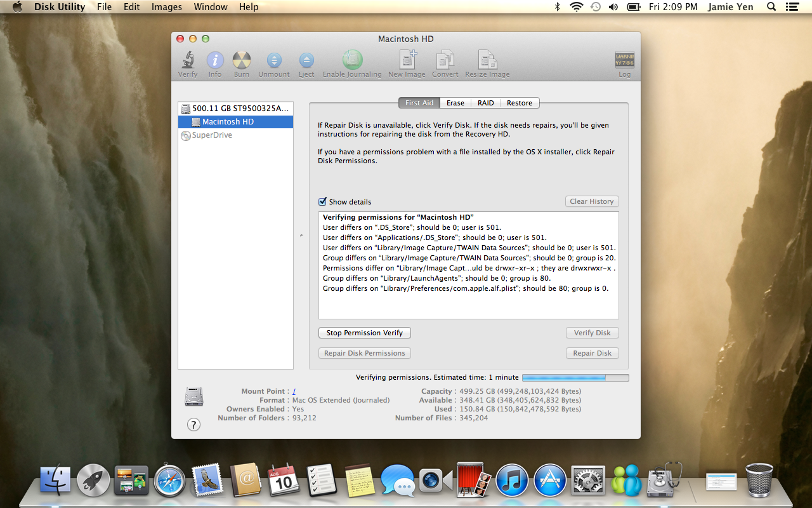Click the Enable Journaling toolbar icon
Screen dimensions: 812x508
coord(352,60)
